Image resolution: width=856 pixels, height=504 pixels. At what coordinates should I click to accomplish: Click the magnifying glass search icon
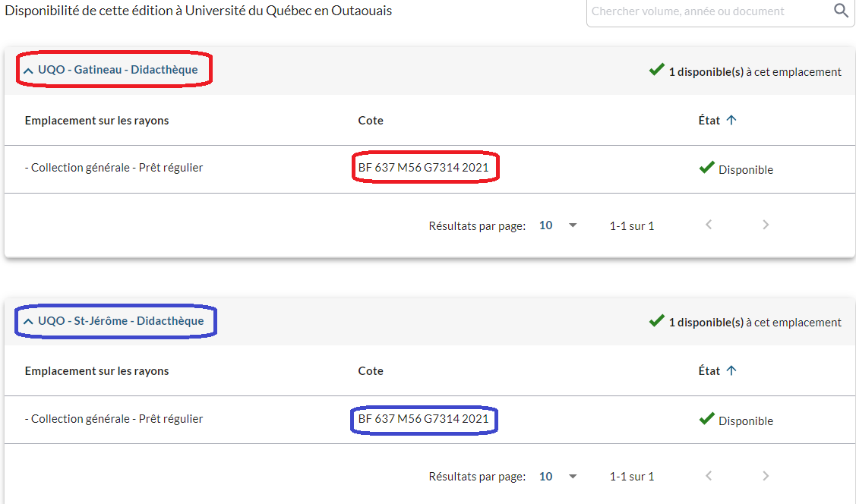[841, 11]
